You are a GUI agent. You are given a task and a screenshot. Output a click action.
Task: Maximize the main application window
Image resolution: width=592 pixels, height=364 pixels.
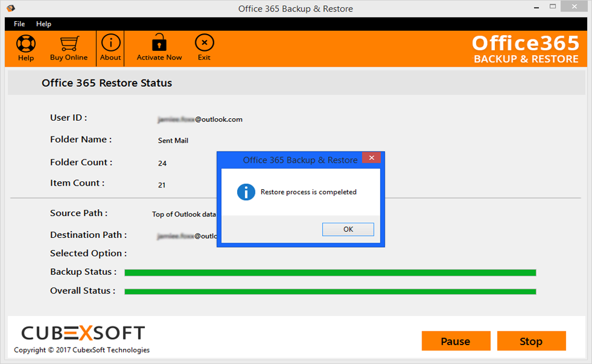(x=553, y=7)
